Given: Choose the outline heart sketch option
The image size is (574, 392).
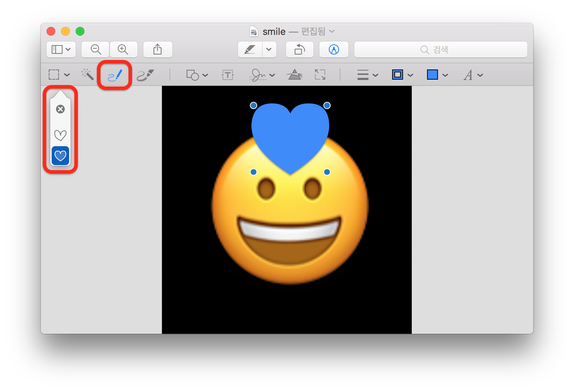Looking at the screenshot, I should coord(60,135).
